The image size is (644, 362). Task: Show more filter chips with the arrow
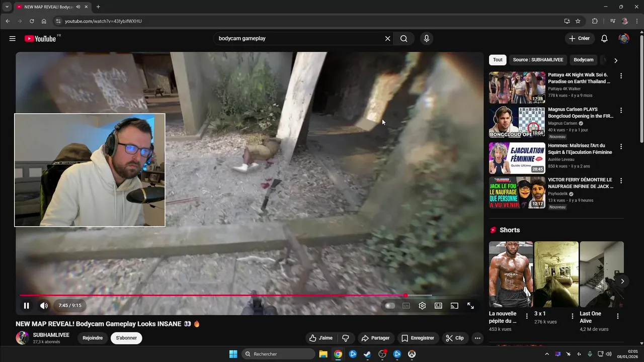pyautogui.click(x=616, y=60)
